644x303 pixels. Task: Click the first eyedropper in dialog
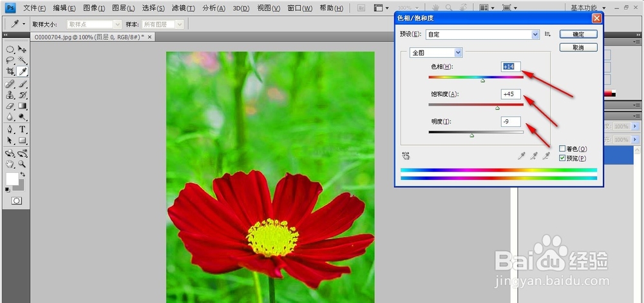click(522, 155)
